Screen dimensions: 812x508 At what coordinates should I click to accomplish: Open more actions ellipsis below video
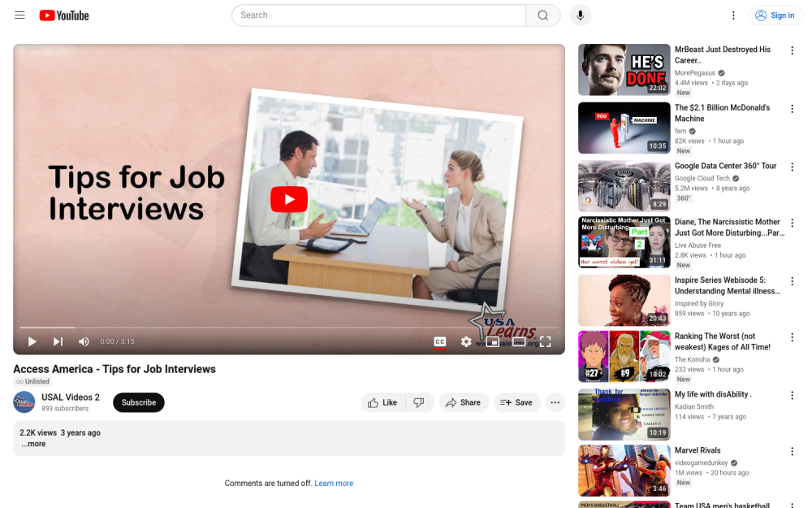555,402
